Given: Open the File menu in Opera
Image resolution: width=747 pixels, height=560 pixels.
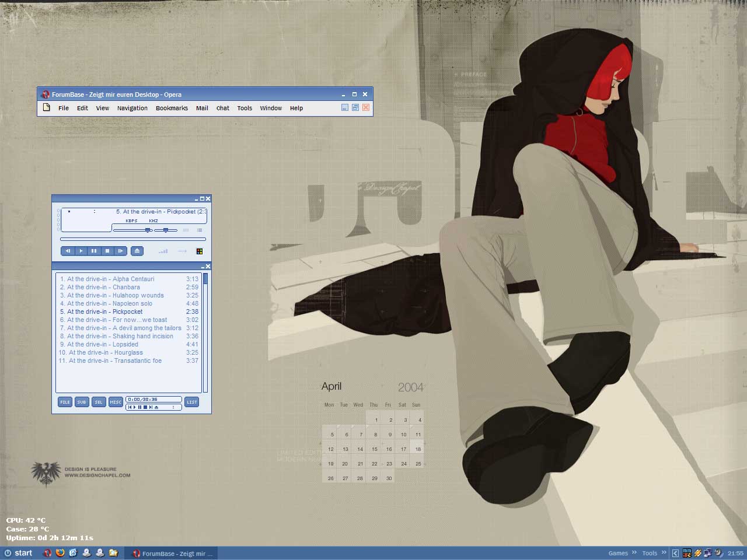Looking at the screenshot, I should 64,108.
